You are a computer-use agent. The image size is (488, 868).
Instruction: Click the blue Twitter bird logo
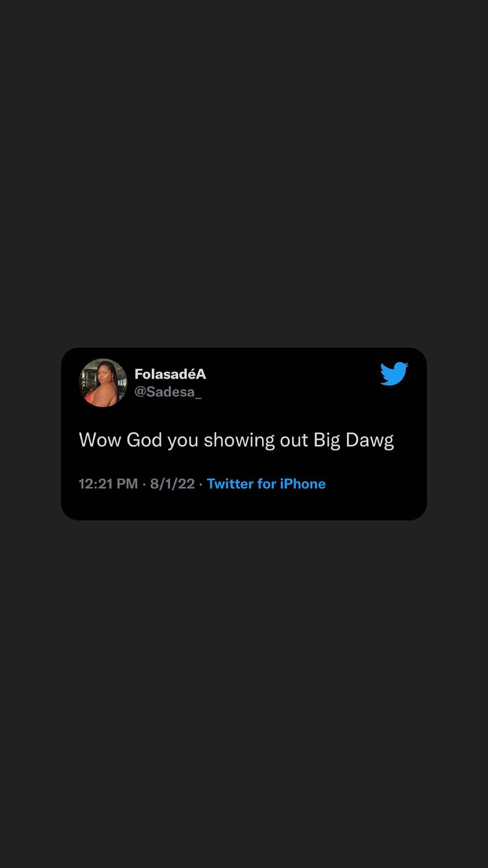tap(394, 373)
